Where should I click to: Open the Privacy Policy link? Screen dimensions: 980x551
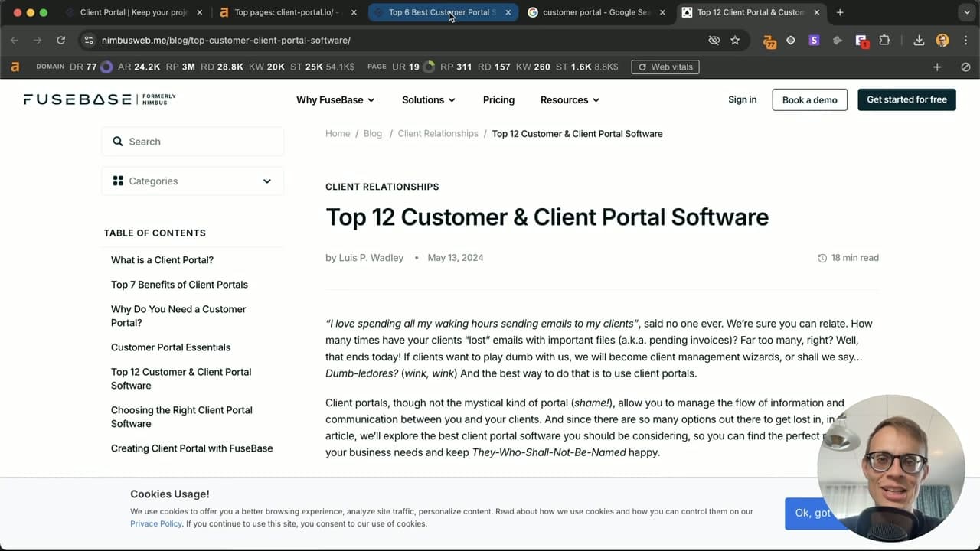click(x=156, y=523)
